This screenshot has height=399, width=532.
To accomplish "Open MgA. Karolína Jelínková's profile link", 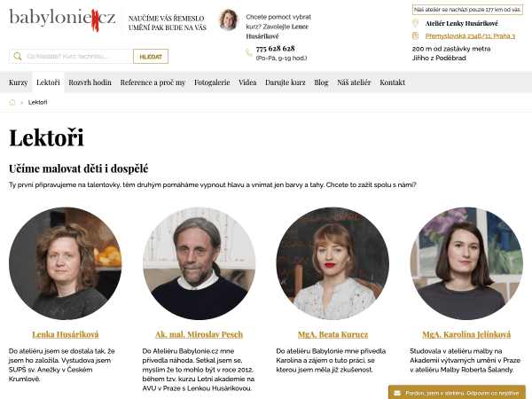I will [466, 334].
